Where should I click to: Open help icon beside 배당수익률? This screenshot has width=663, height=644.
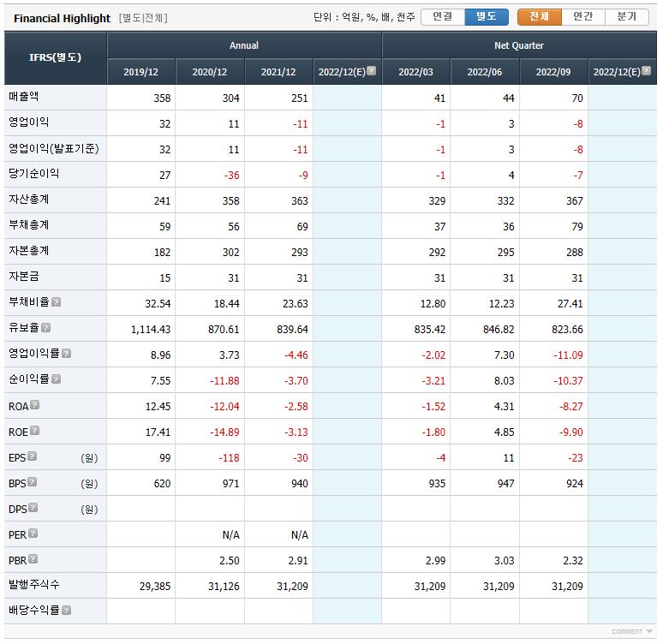click(66, 610)
